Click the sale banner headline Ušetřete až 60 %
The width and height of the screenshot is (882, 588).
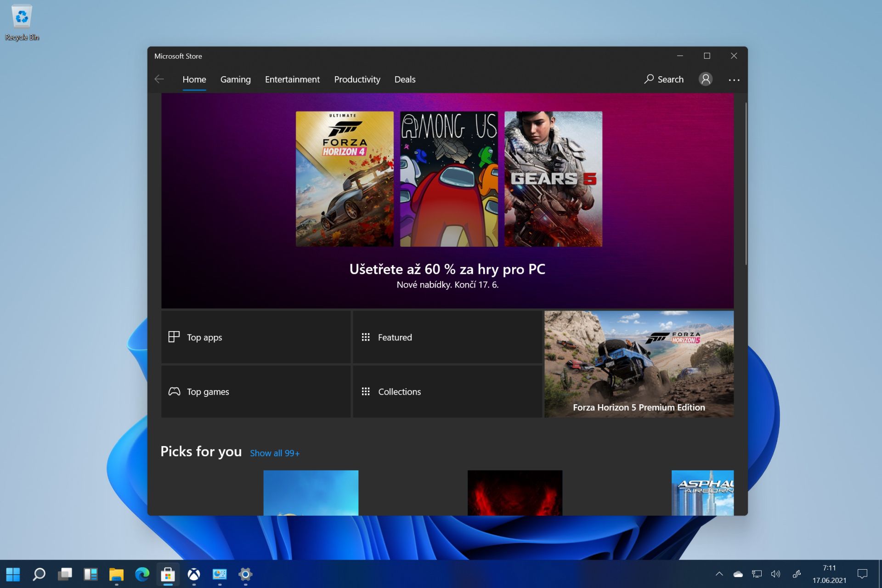click(447, 269)
